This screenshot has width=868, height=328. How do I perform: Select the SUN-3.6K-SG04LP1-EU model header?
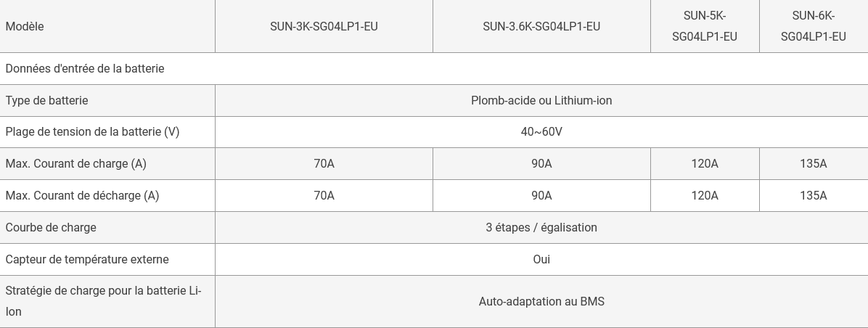541,27
